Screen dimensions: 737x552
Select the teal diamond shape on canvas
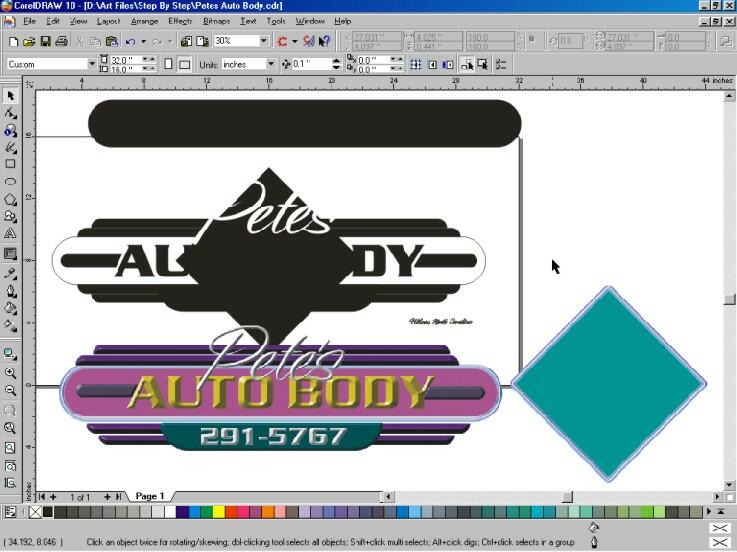coord(609,384)
